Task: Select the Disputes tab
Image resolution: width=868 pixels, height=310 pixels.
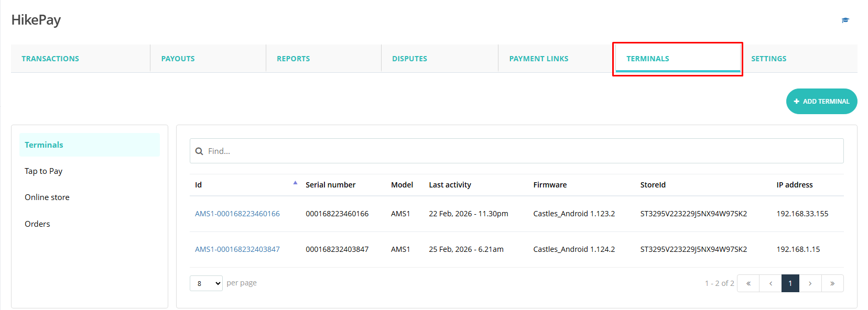Action: [409, 59]
